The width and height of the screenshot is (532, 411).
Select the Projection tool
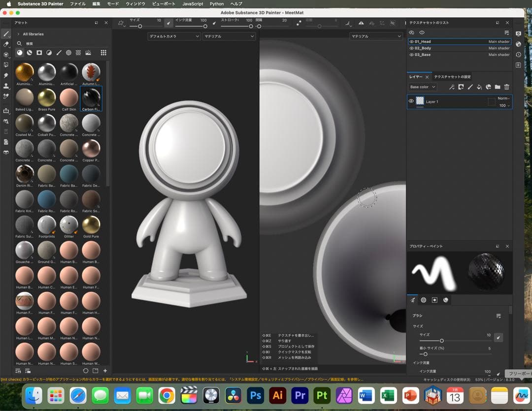[6, 55]
